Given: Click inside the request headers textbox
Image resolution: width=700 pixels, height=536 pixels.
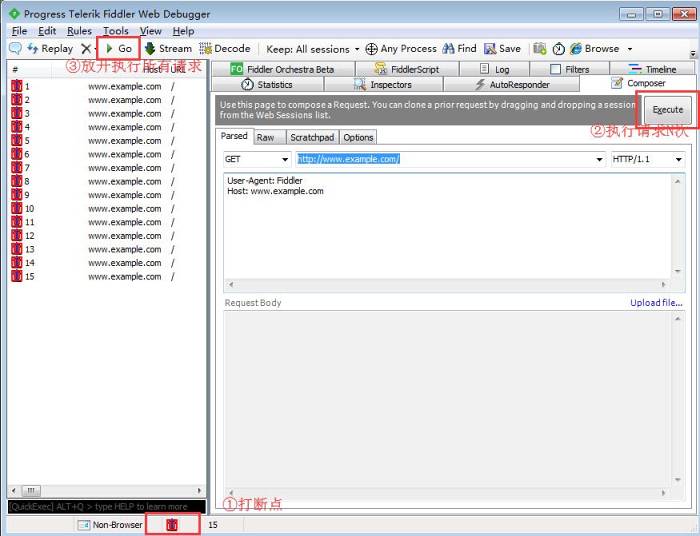Looking at the screenshot, I should click(x=447, y=226).
